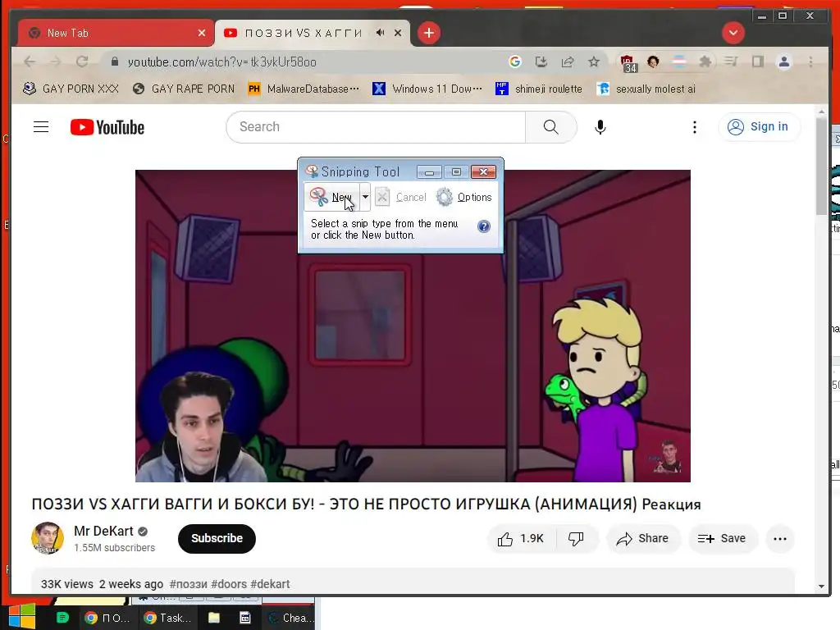The image size is (840, 630).
Task: Click the YouTube search magnifier button
Action: pyautogui.click(x=550, y=127)
